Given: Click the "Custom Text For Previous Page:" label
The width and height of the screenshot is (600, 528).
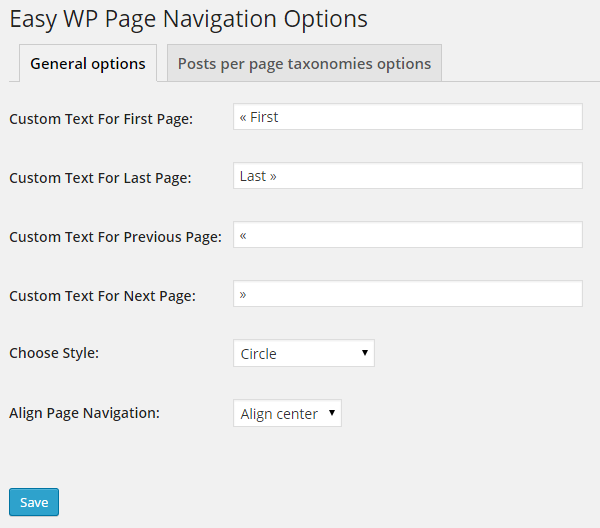Looking at the screenshot, I should (115, 237).
